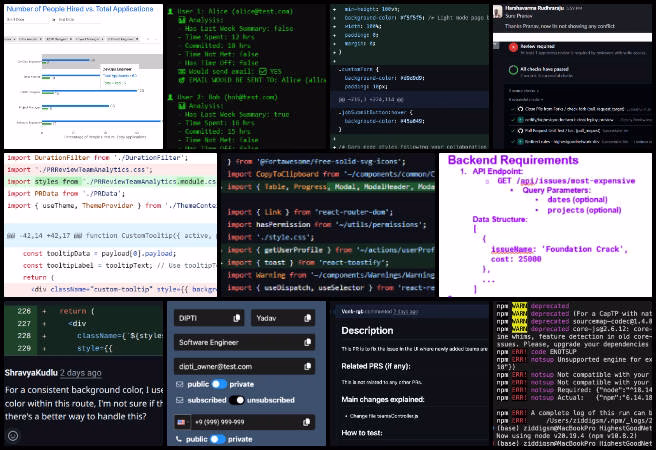Click the Netlify icon on the Redirect rules row
Image resolution: width=656 pixels, height=450 pixels.
520,141
